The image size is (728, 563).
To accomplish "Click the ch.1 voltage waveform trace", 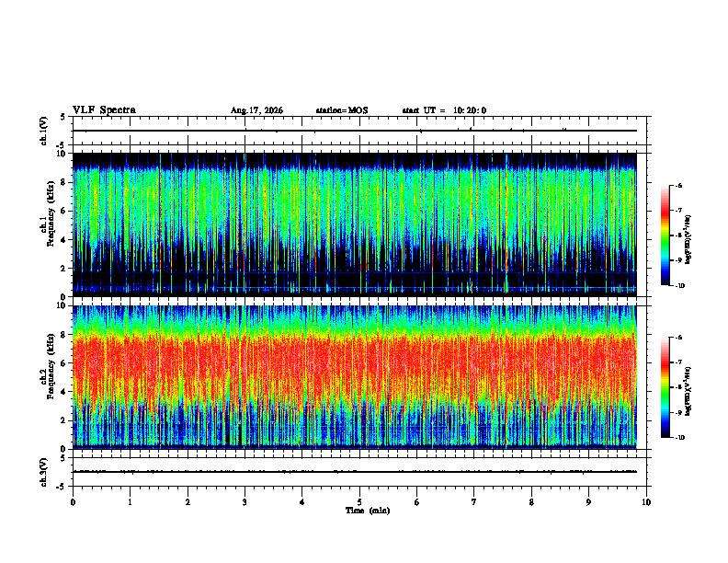I will pyautogui.click(x=355, y=131).
